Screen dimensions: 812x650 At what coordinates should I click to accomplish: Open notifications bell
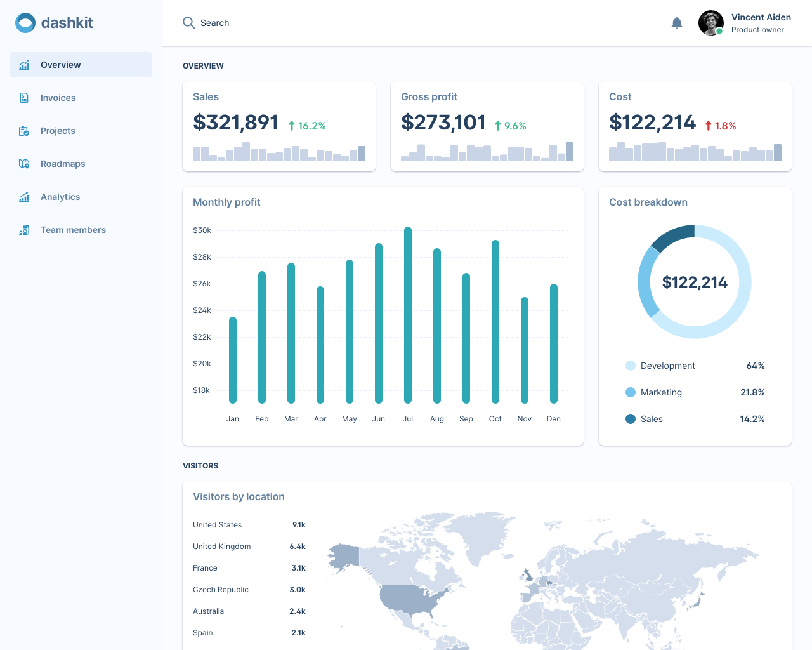[x=677, y=23]
